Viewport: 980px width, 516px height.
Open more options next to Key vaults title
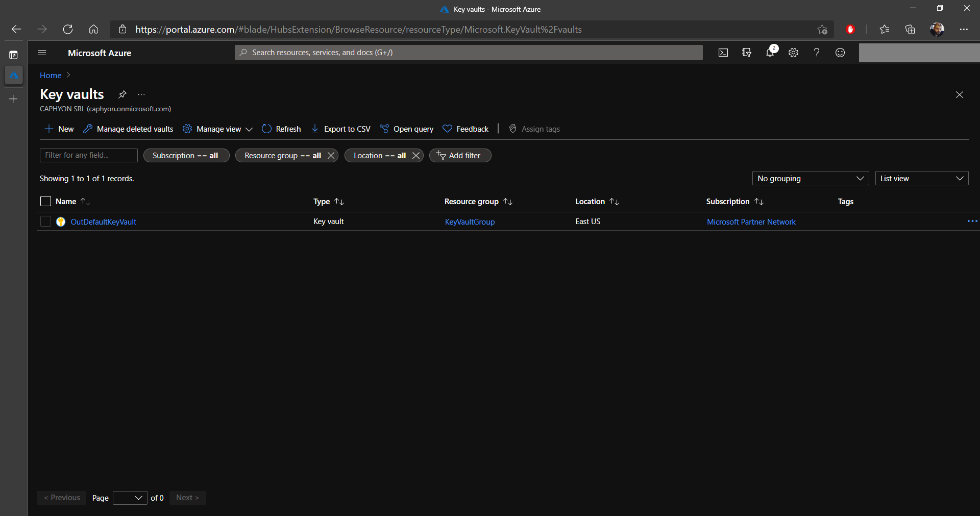(x=141, y=94)
